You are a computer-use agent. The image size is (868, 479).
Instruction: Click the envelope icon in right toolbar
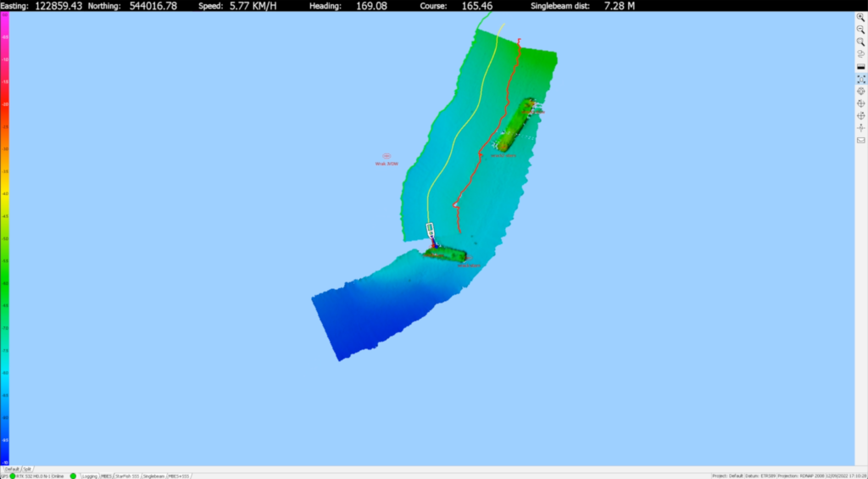point(861,140)
